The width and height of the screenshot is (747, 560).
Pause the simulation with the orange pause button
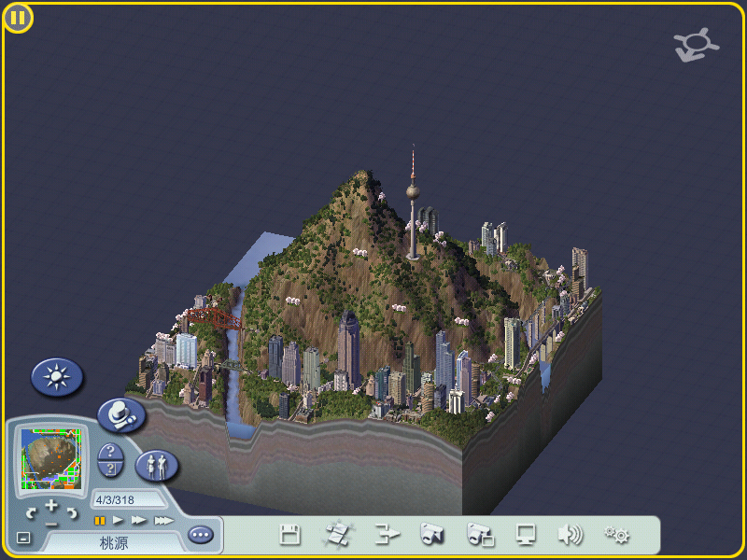click(x=100, y=521)
